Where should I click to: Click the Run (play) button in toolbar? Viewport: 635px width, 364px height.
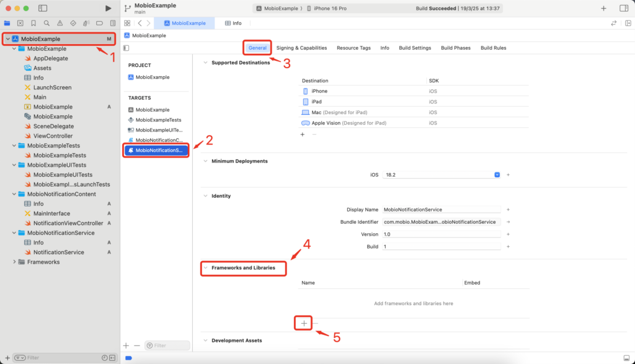pyautogui.click(x=109, y=8)
